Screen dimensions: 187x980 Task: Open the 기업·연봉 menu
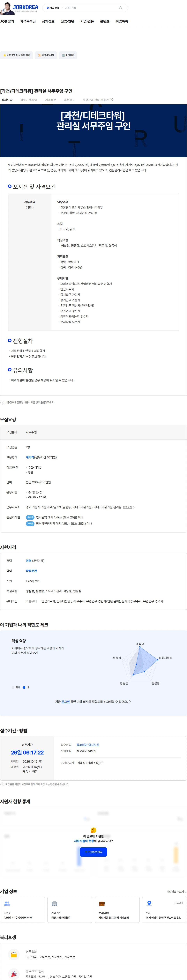[87, 21]
